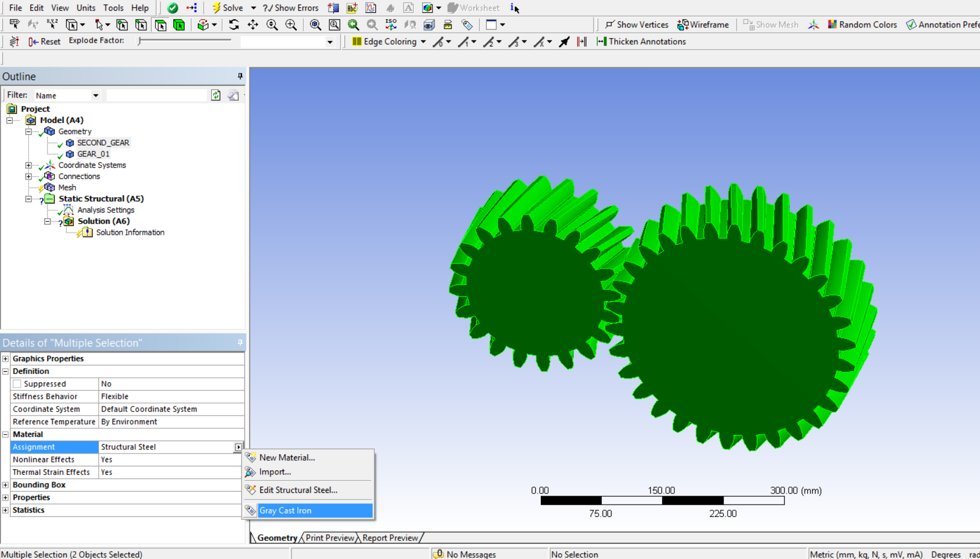Set the ISO isometric view icon
The width and height of the screenshot is (980, 559).
[x=391, y=25]
